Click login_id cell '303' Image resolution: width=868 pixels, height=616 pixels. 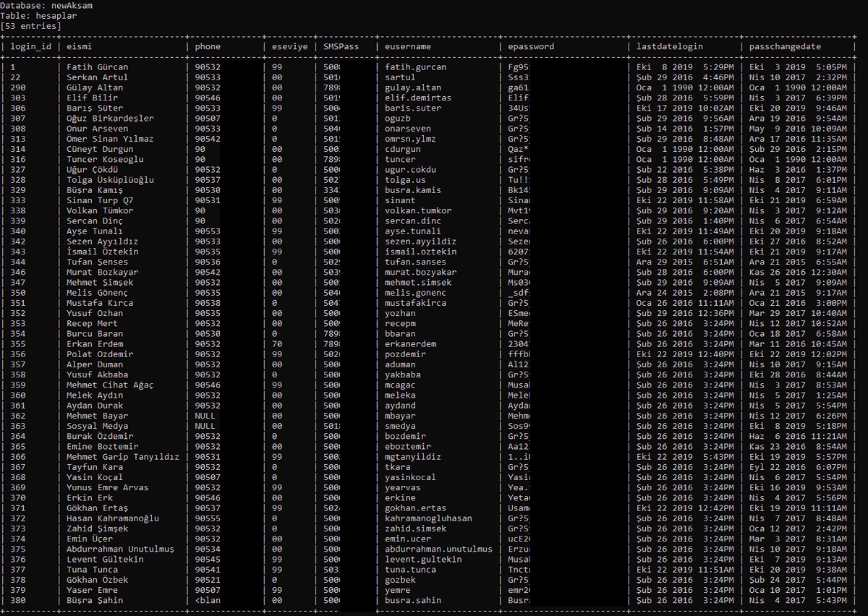coord(18,98)
